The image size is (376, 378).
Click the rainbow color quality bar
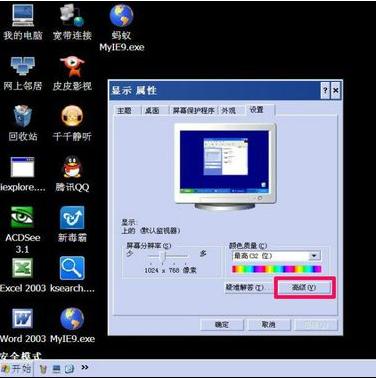pos(276,269)
